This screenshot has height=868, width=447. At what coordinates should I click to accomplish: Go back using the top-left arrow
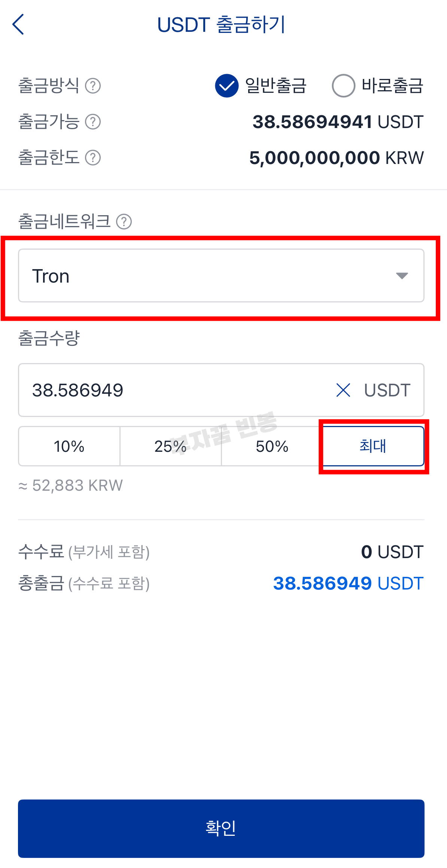(x=18, y=24)
